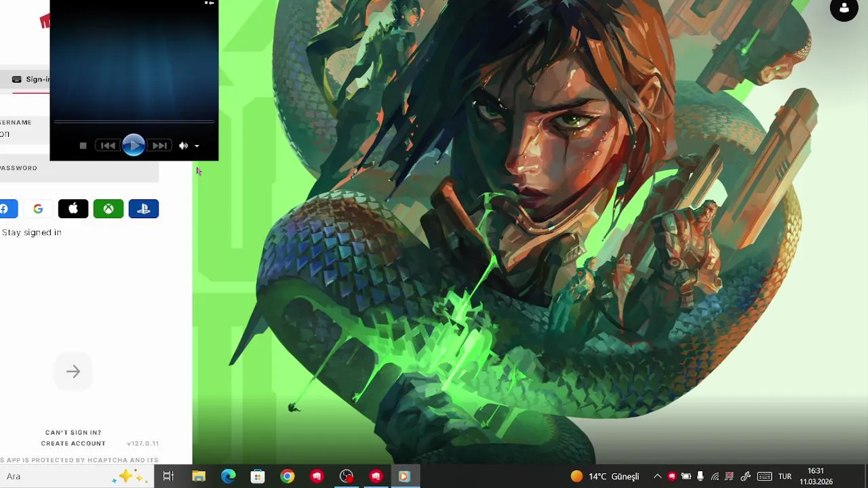Open the 14°C Güneşli weather widget
Viewport: 868px width, 488px height.
point(605,476)
